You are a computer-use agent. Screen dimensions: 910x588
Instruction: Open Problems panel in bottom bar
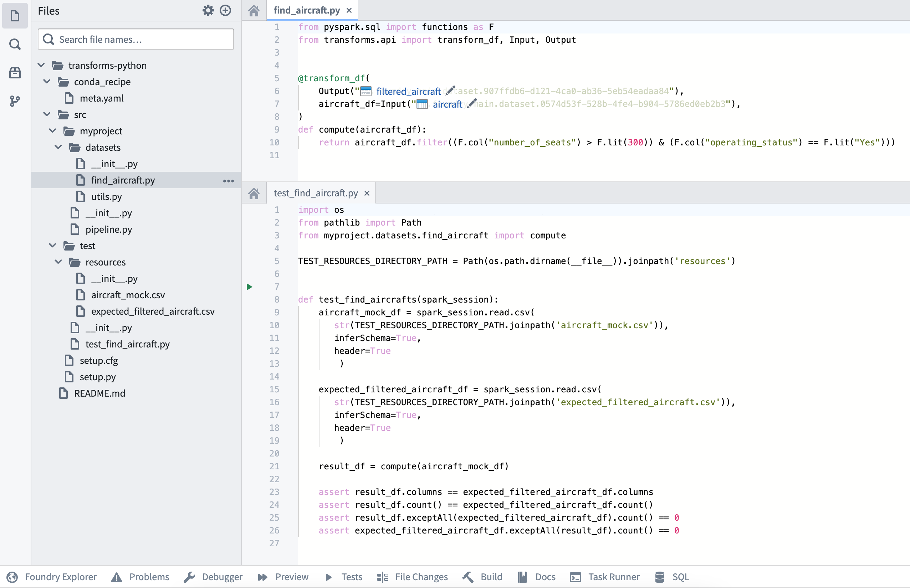(x=140, y=577)
